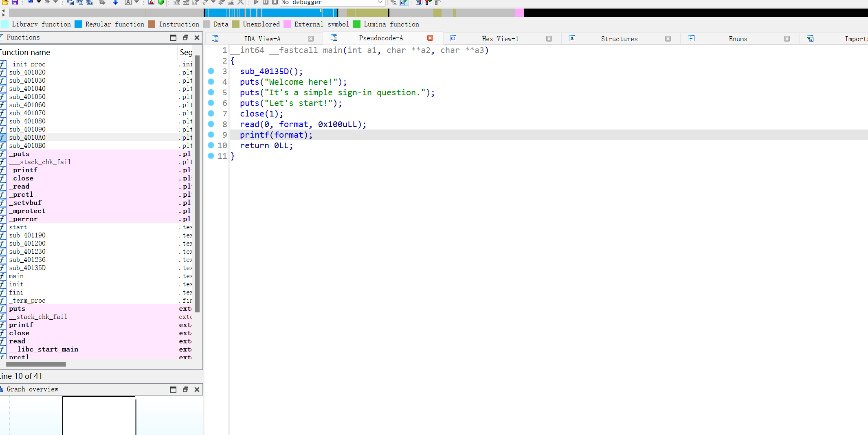Viewport: 868px width, 435px height.
Task: Toggle breakpoint dot on printf line 9
Action: 211,135
